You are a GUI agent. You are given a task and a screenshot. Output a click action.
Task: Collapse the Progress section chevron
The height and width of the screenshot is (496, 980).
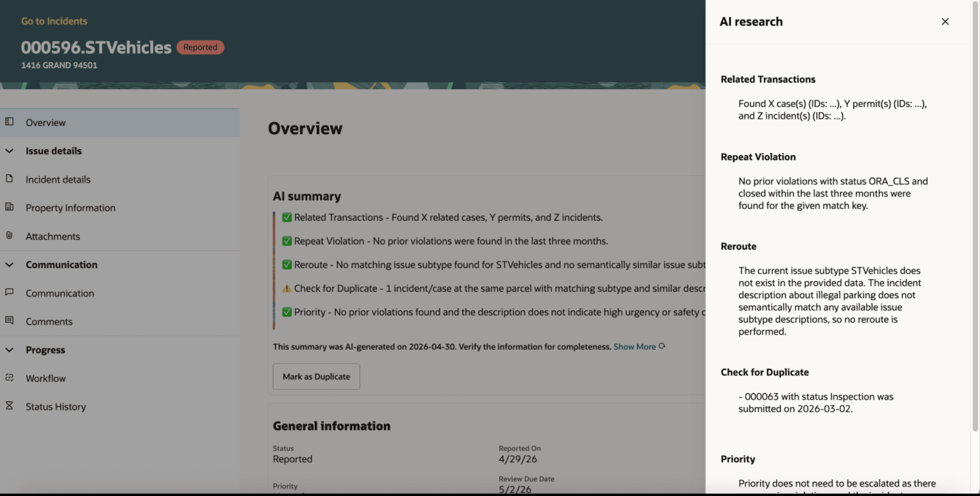coord(9,350)
